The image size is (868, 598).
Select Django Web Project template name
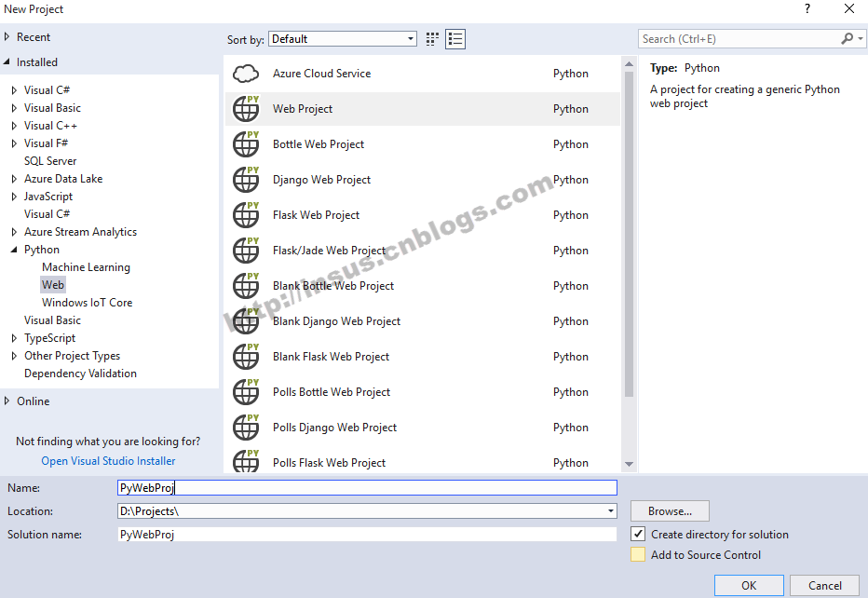point(321,180)
